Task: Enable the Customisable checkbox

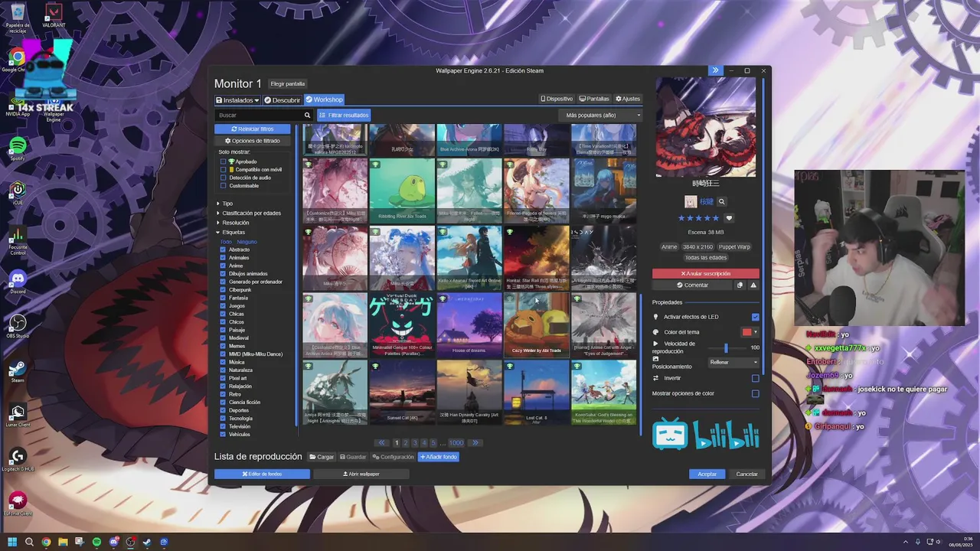Action: [x=224, y=186]
